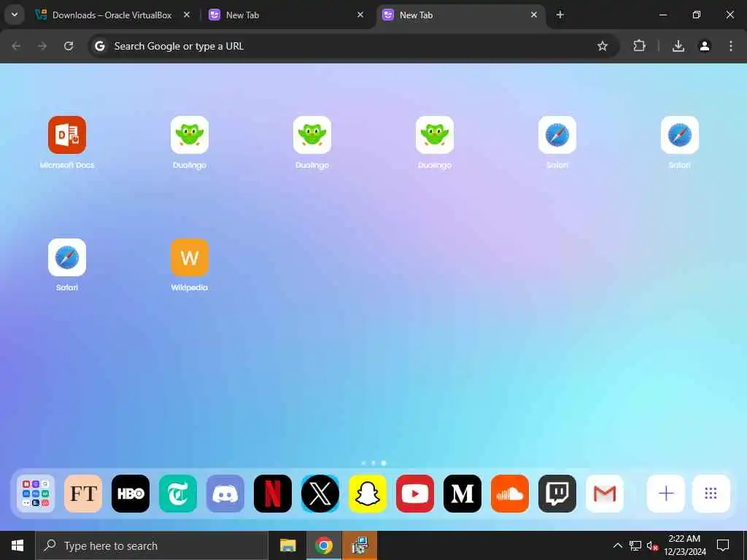Open Gmail from the dock
Image resolution: width=747 pixels, height=560 pixels.
(605, 494)
